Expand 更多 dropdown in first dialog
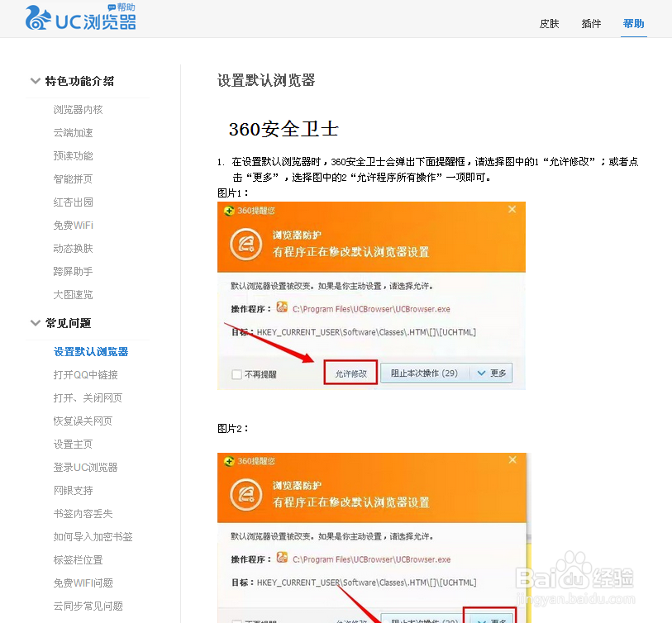 tap(491, 373)
